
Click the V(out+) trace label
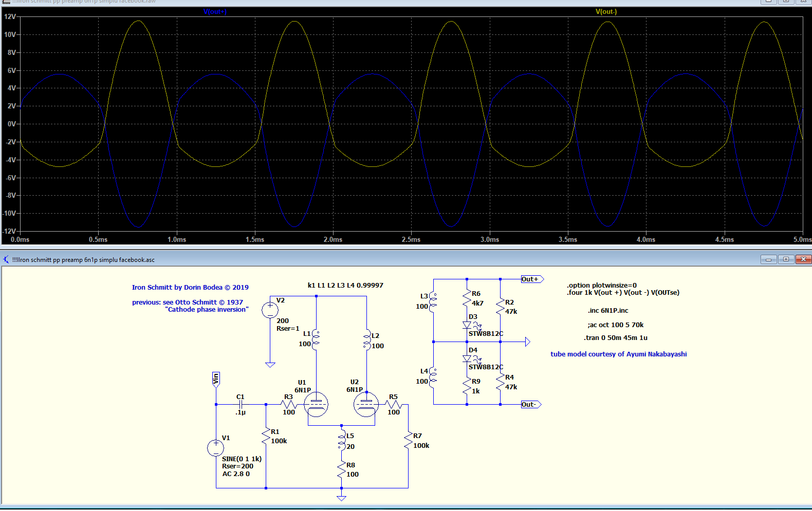[x=215, y=12]
